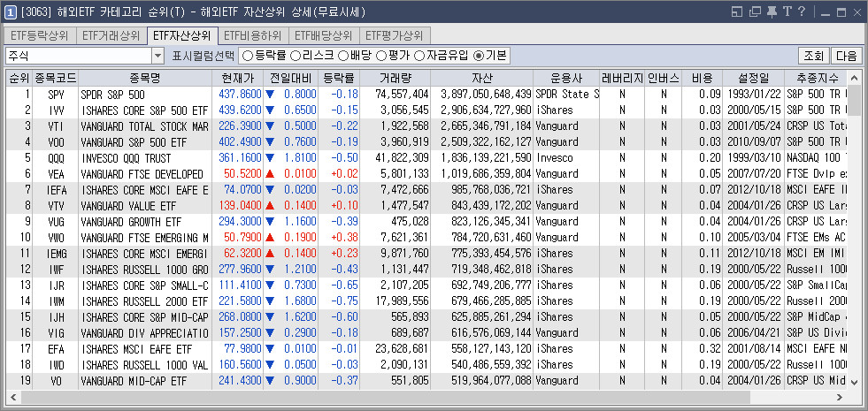Click the 등락률 column header in table

[x=339, y=78]
